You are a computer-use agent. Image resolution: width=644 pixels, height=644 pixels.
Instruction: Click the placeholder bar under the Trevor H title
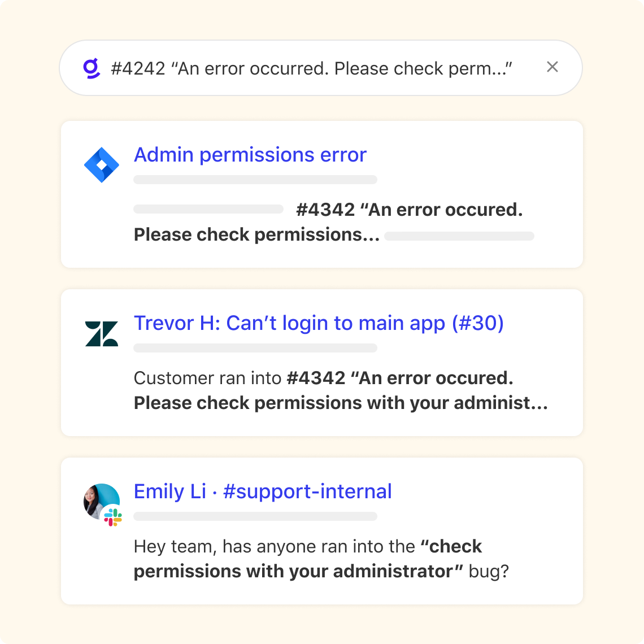(255, 349)
